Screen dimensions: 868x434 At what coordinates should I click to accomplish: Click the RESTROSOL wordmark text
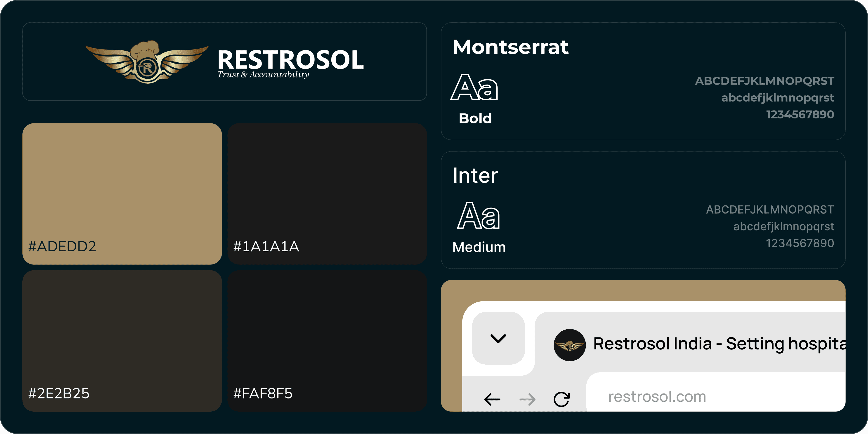point(290,60)
